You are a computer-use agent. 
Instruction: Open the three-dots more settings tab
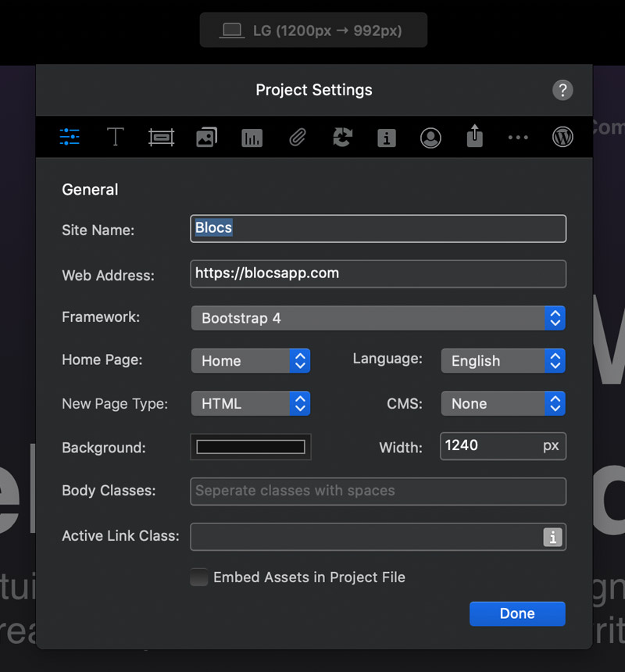coord(518,138)
